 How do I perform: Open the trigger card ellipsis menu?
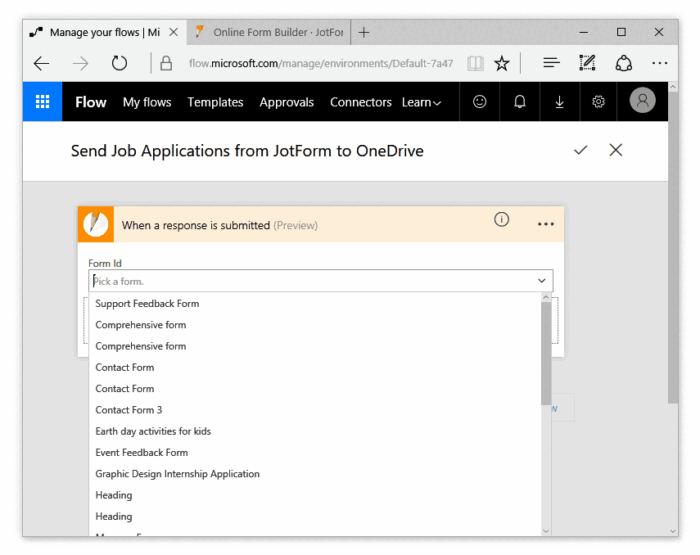545,224
